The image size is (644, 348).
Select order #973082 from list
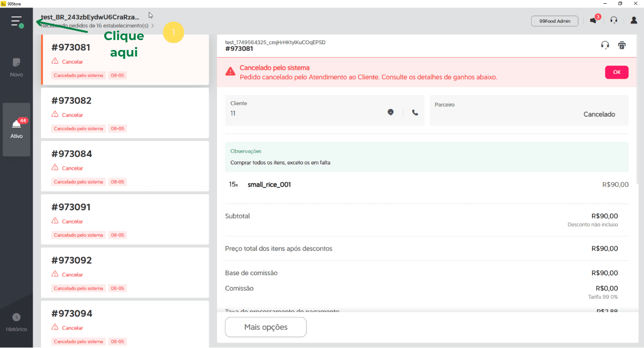124,113
